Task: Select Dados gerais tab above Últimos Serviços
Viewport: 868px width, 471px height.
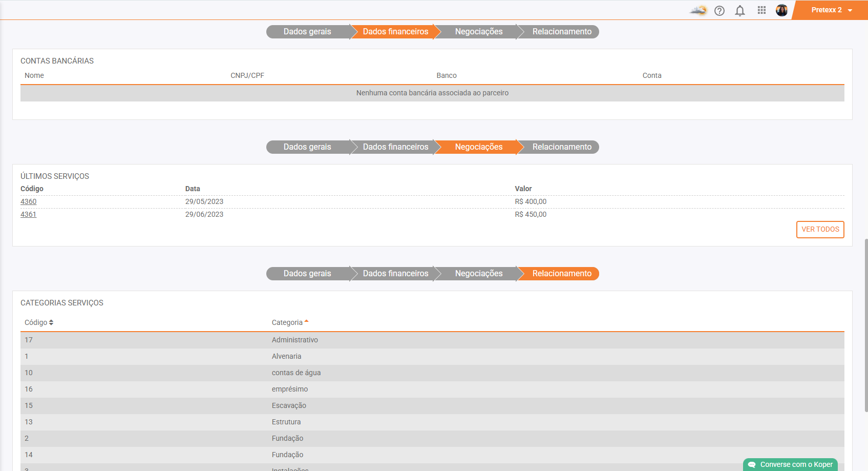Action: [307, 147]
